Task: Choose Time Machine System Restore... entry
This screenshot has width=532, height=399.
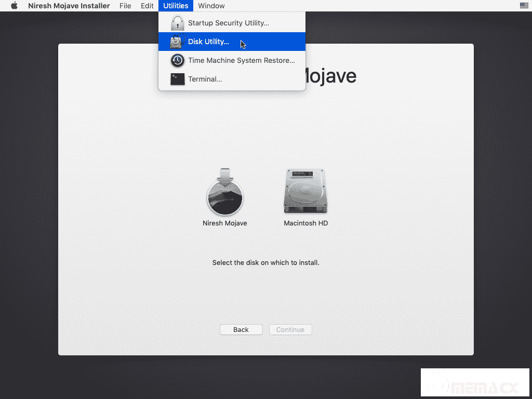Action: (242, 60)
